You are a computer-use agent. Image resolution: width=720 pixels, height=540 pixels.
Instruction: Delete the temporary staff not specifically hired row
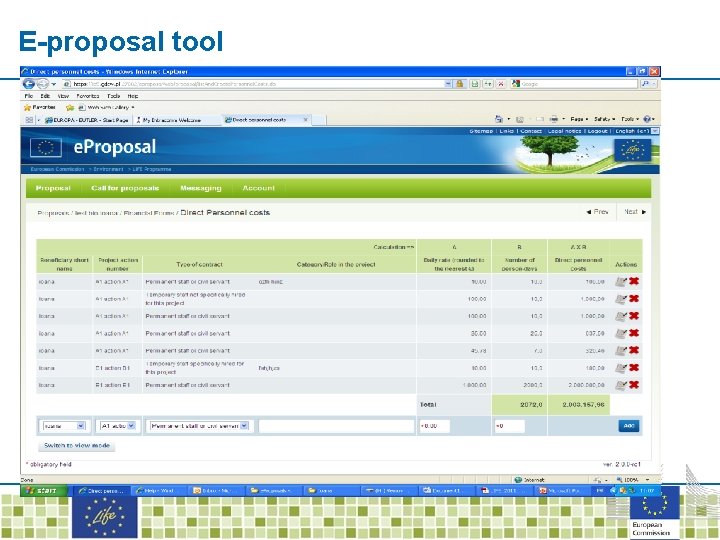[x=634, y=298]
